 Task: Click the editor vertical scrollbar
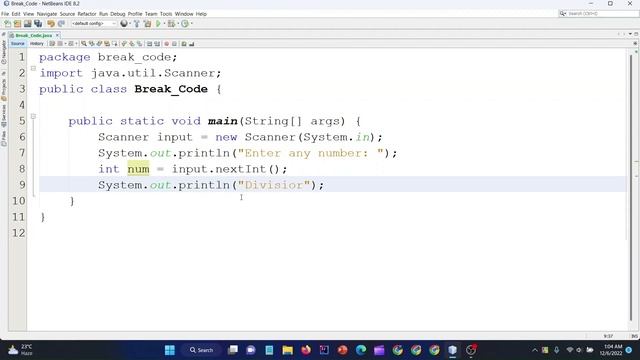[x=631, y=188]
